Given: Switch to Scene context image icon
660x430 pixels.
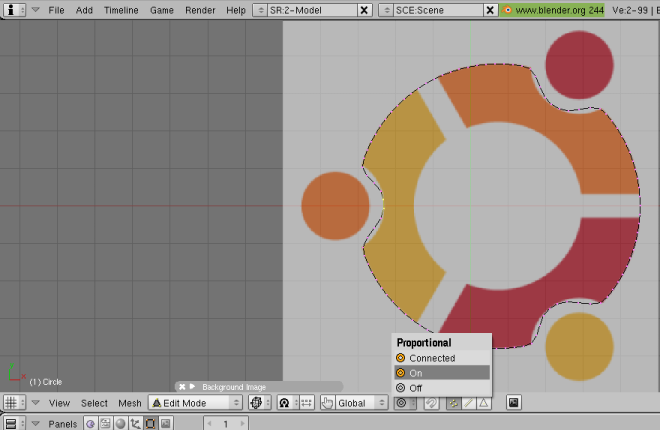Looking at the screenshot, I should click(165, 423).
